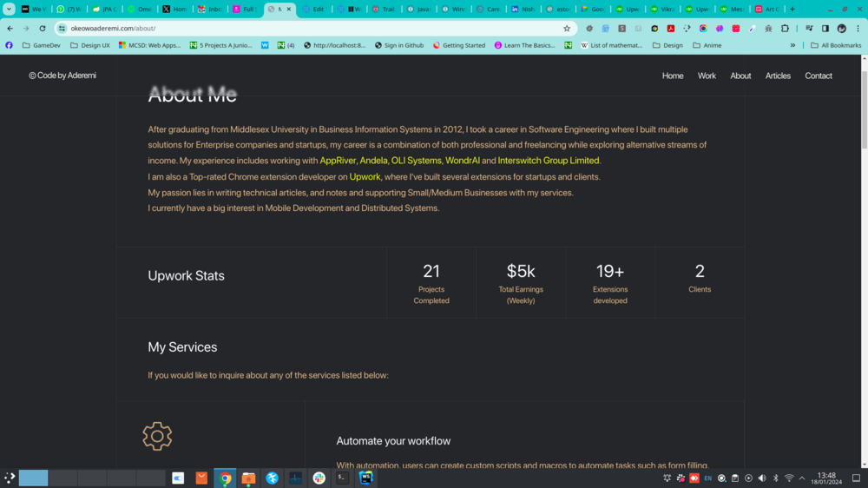Open the file manager taskbar icon
Screen dimensions: 868x488
[x=248, y=478]
